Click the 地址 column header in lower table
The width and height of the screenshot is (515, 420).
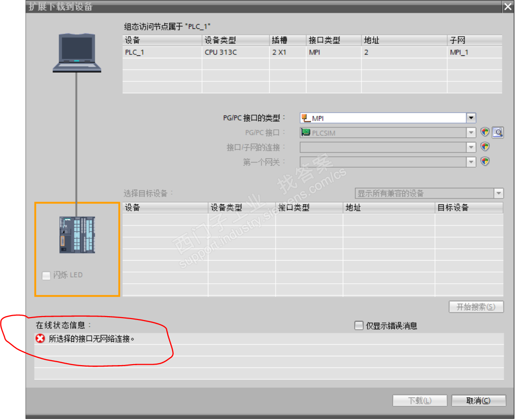(x=389, y=207)
